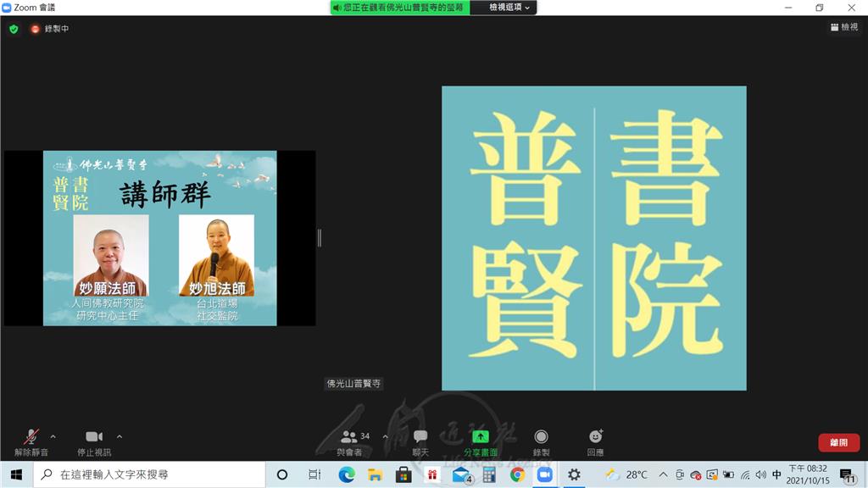The image size is (868, 488).
Task: Click the Zoom app icon in title bar
Action: 7,7
